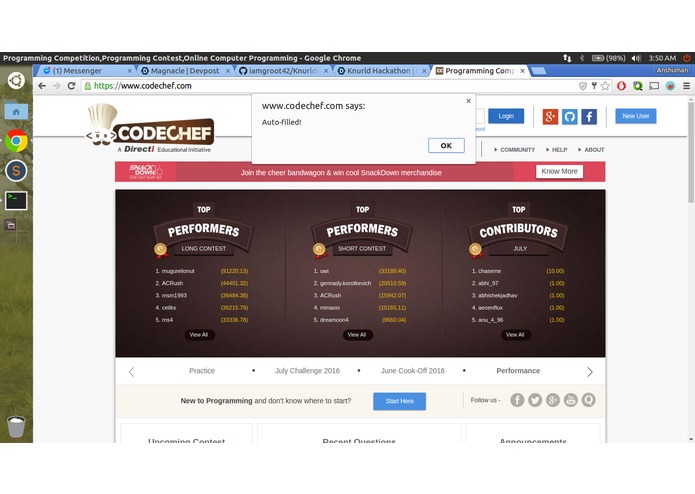
Task: Expand the Help menu
Action: [557, 150]
